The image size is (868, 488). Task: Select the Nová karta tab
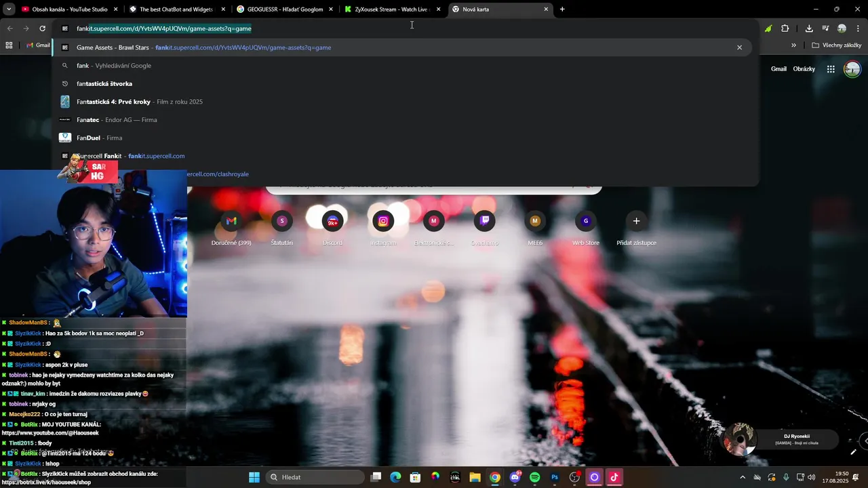500,9
